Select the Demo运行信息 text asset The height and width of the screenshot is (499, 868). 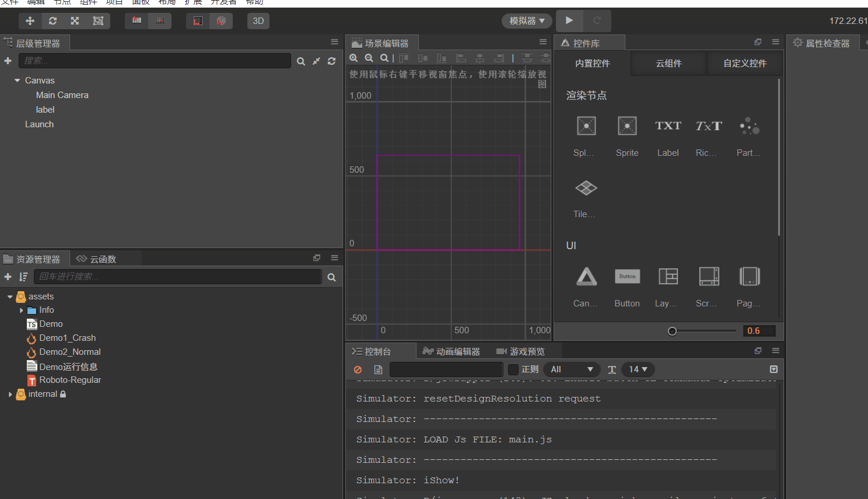[62, 367]
